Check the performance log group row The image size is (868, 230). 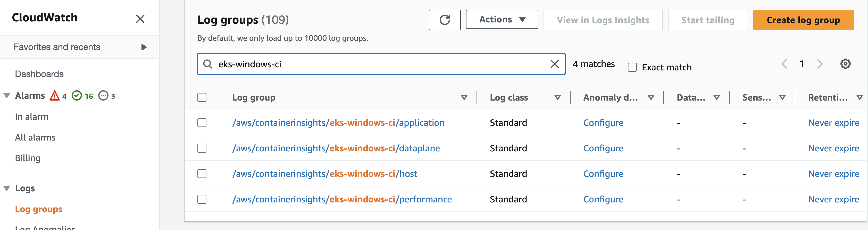coord(202,199)
